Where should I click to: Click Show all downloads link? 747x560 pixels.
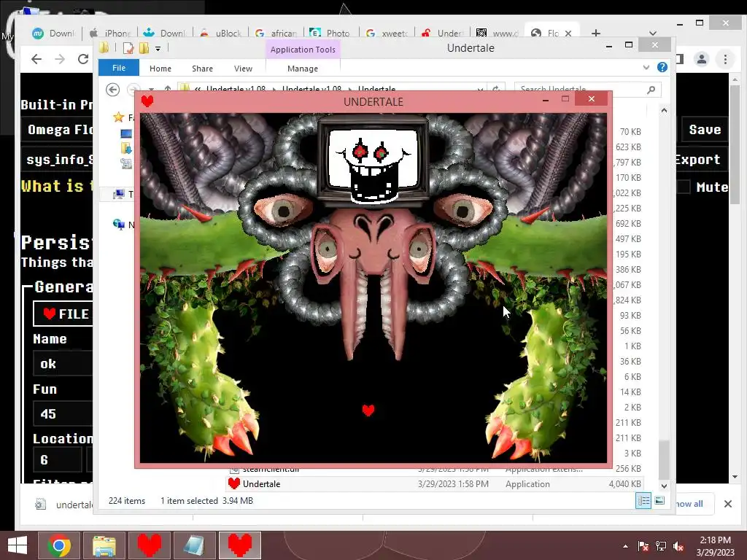(689, 504)
